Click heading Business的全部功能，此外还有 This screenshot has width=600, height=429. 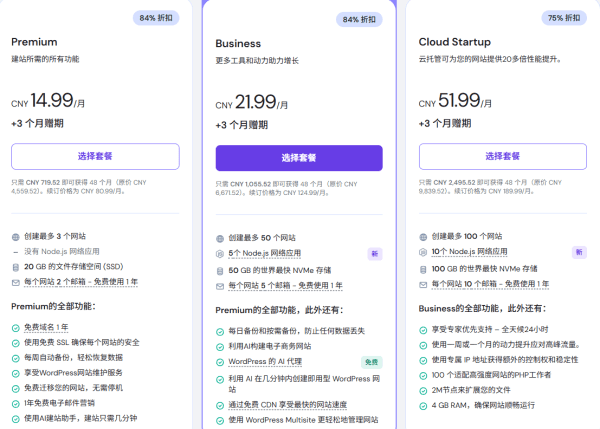[483, 308]
